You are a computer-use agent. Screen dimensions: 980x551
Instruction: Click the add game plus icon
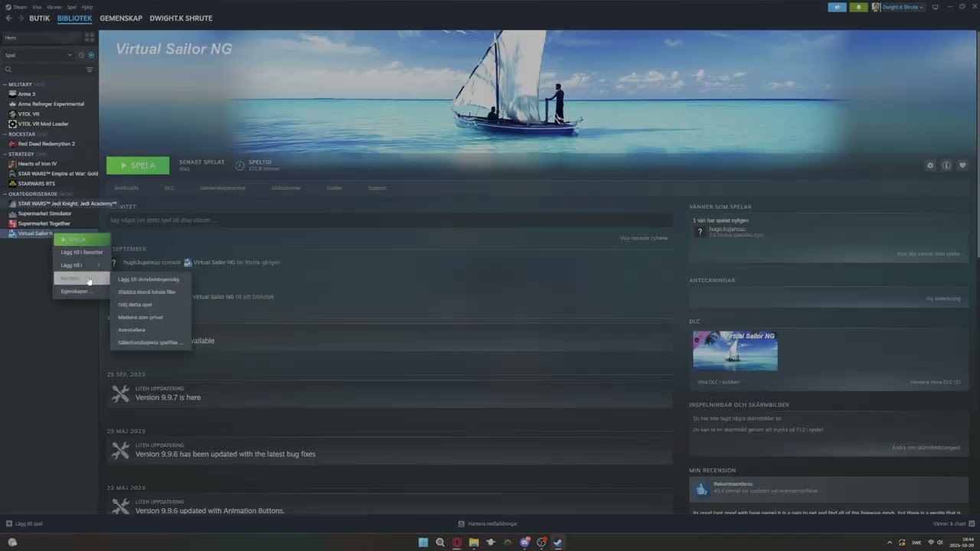[x=9, y=523]
